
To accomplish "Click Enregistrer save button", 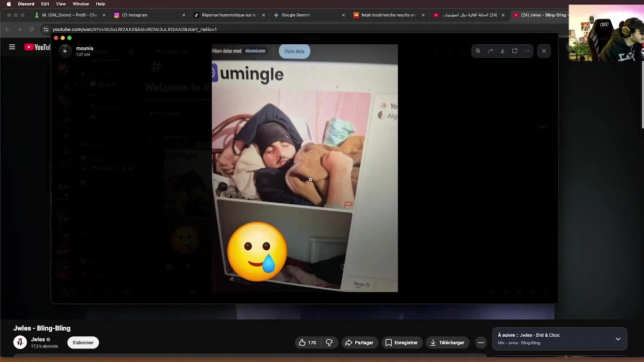I will 401,342.
